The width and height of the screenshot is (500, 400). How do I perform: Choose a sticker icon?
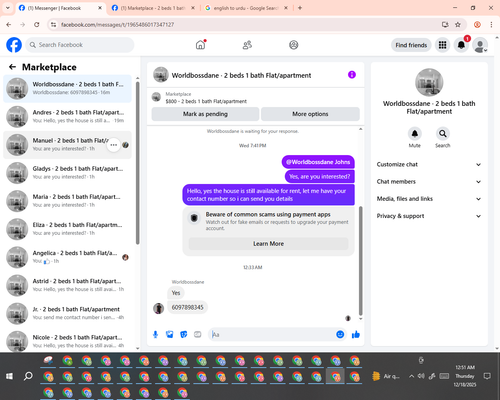coord(184,334)
